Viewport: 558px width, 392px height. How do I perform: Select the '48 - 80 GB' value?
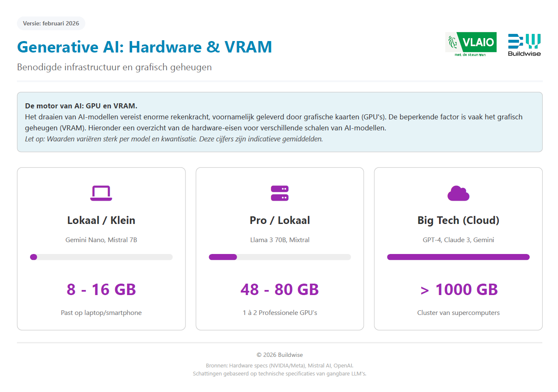tap(280, 290)
